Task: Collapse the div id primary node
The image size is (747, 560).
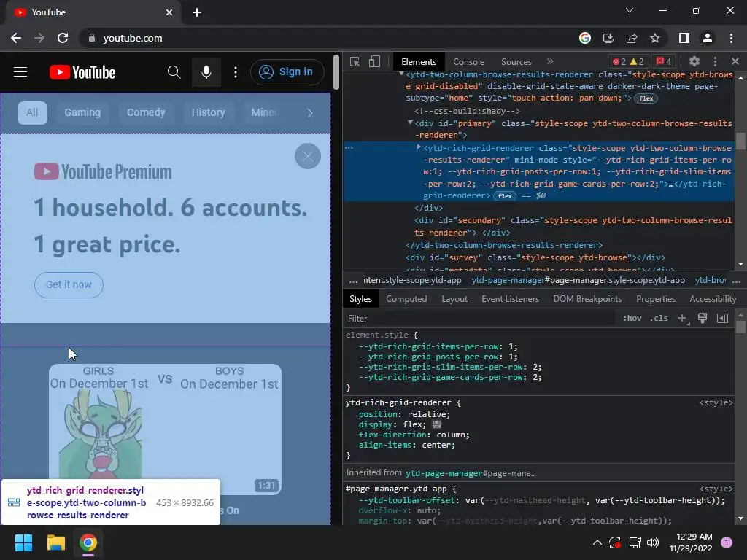Action: click(410, 122)
